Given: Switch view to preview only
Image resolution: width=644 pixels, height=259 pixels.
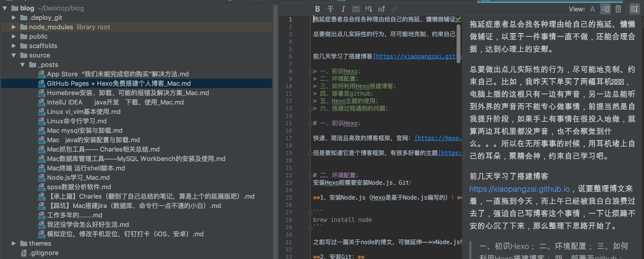Looking at the screenshot, I should pos(618,9).
